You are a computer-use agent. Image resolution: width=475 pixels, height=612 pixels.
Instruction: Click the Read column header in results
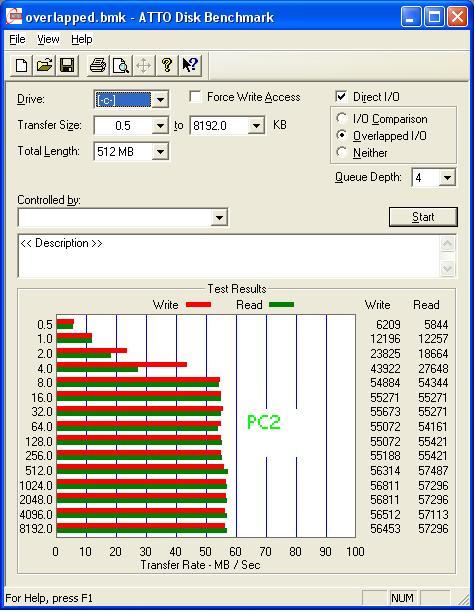[426, 305]
